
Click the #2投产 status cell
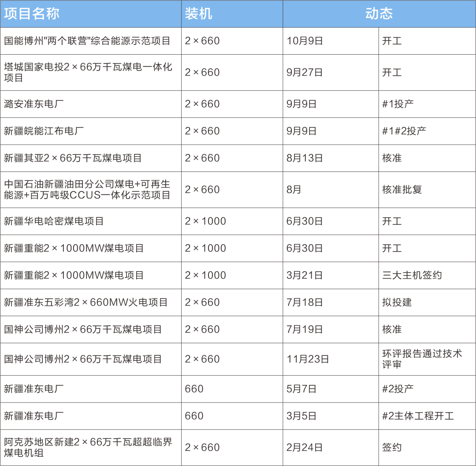tap(427, 389)
